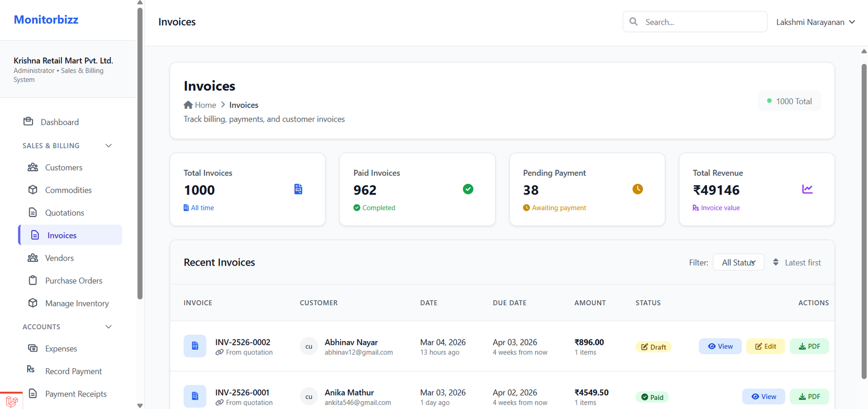Click the Monitorbizz logo link
The height and width of the screenshot is (409, 868).
click(46, 20)
